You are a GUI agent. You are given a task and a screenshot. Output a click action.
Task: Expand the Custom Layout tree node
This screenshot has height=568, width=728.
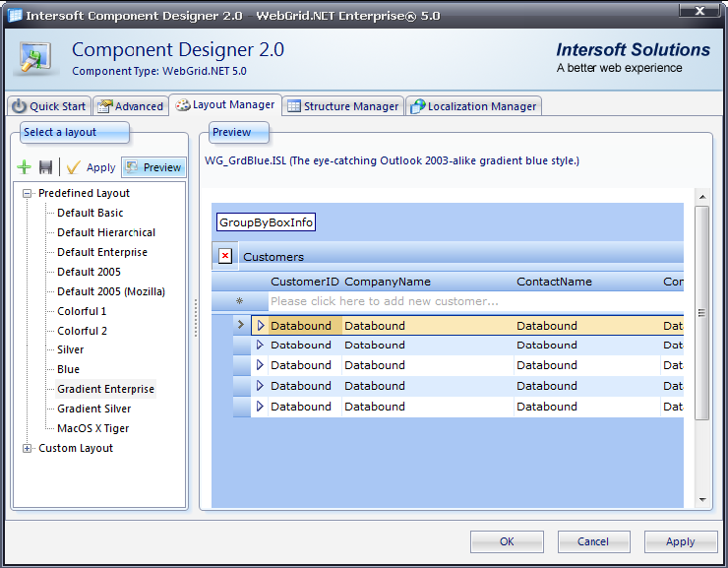tap(28, 448)
